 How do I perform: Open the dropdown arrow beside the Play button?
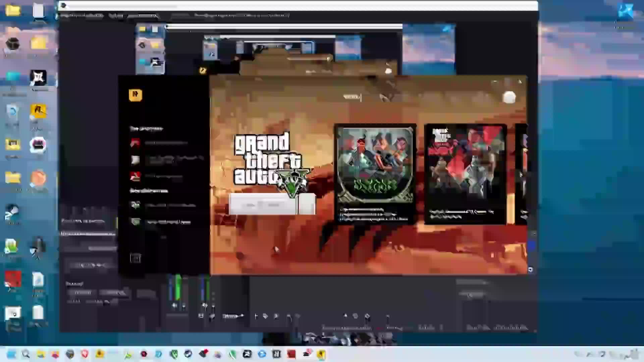tap(307, 204)
